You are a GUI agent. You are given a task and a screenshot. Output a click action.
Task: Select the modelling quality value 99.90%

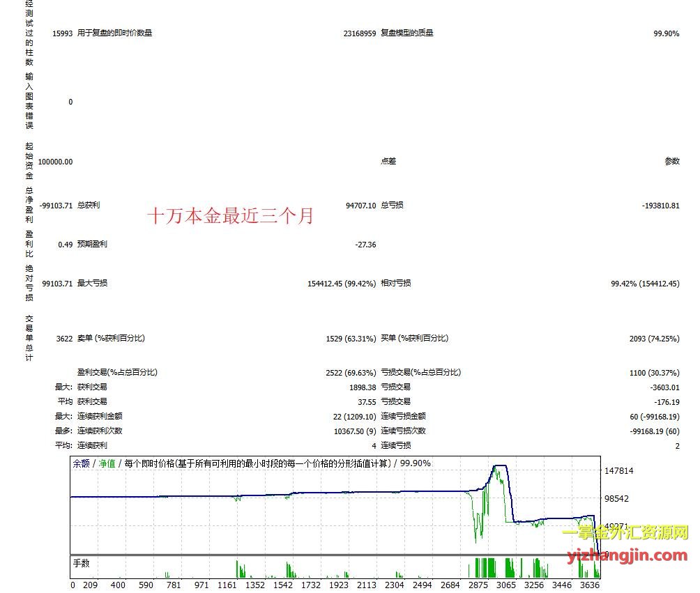[666, 33]
